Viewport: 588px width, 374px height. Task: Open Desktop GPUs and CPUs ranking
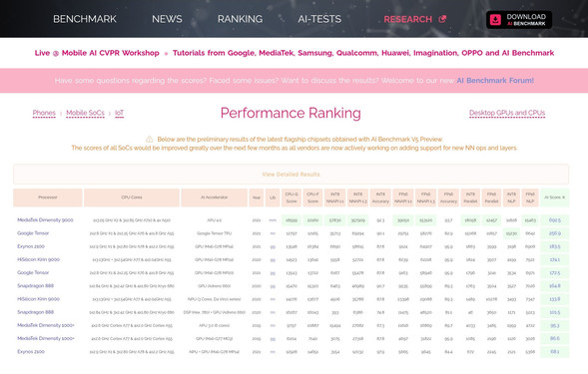507,113
